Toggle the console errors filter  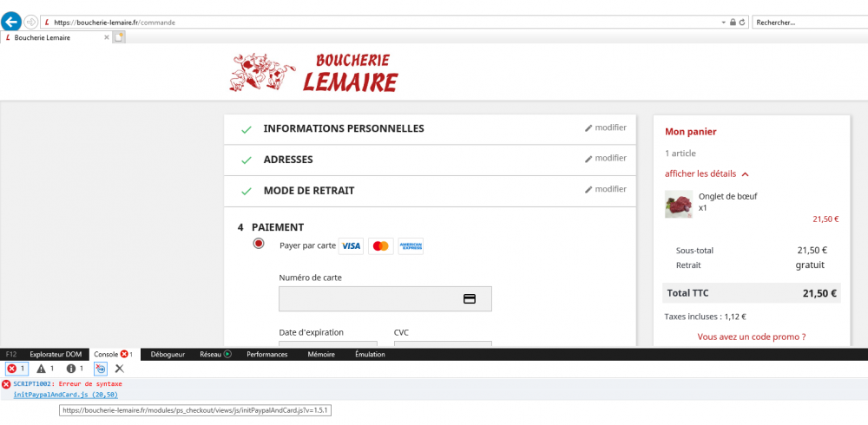tap(16, 369)
